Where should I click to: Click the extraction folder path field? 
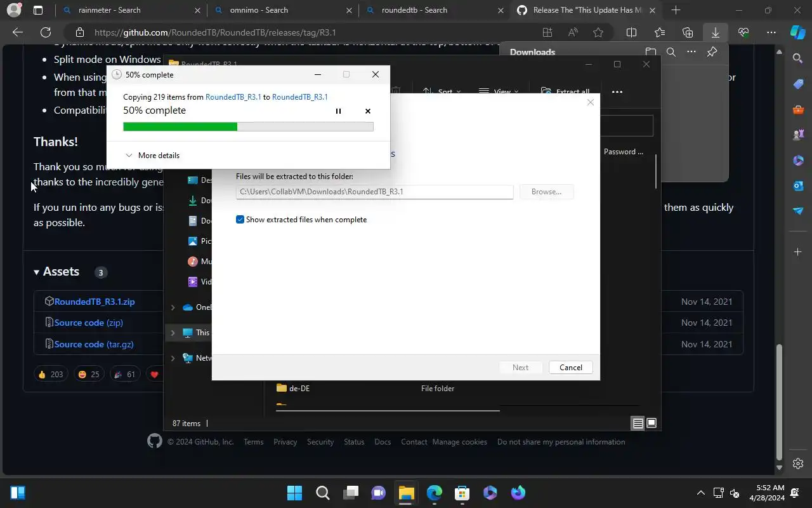click(374, 192)
